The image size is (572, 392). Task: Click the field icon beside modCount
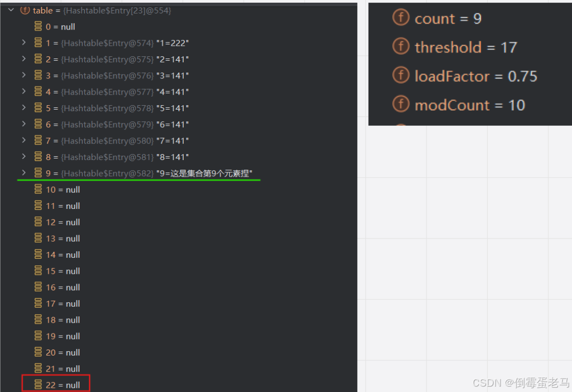(x=401, y=105)
